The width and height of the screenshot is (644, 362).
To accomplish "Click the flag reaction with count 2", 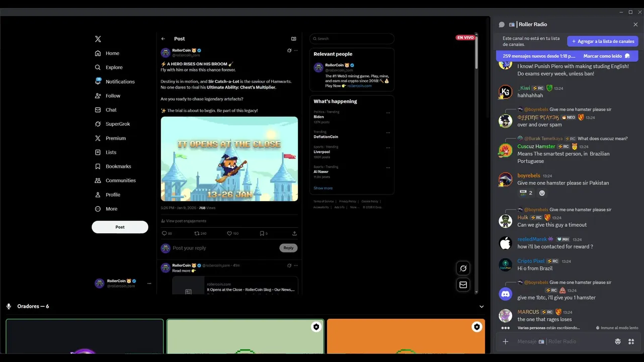I will (x=526, y=193).
